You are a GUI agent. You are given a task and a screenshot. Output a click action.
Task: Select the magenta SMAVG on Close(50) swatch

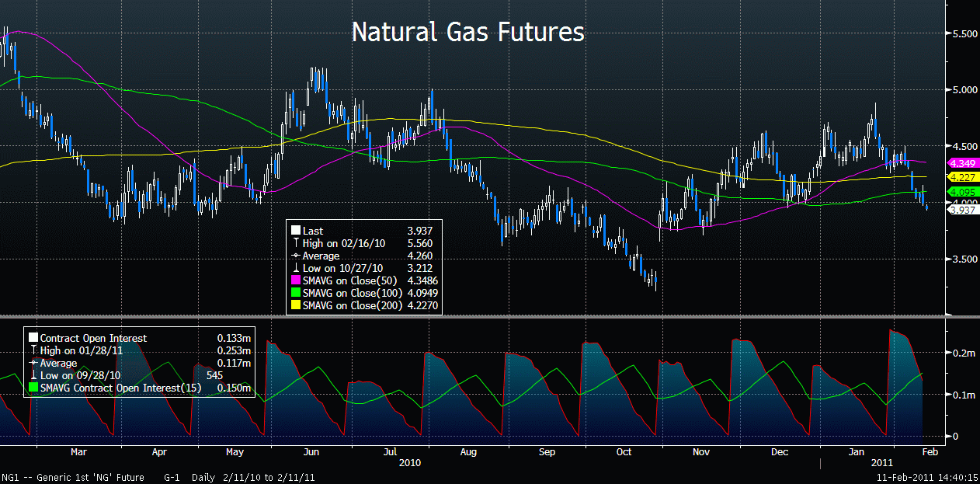coord(296,281)
